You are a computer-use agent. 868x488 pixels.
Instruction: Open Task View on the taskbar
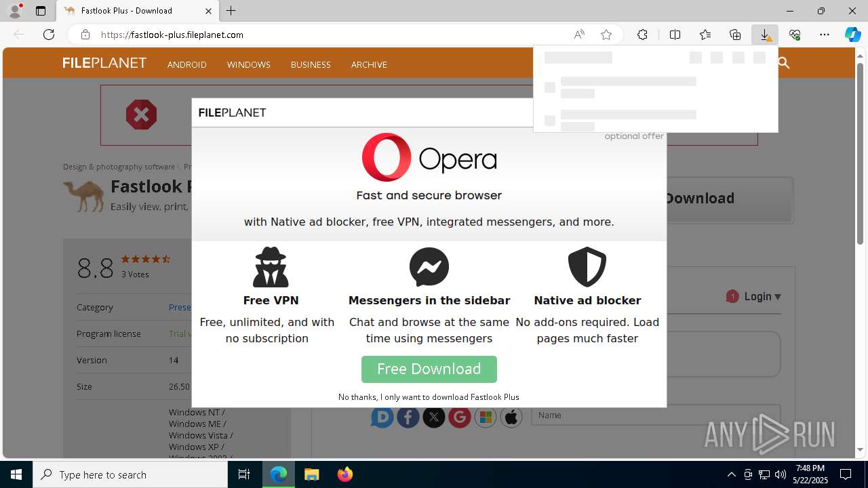[x=244, y=474]
